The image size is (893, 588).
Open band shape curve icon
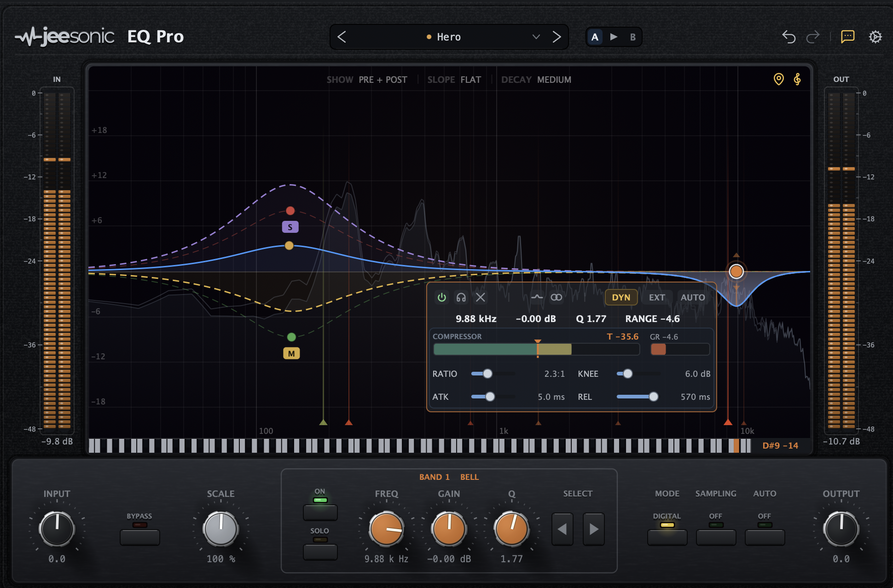537,297
